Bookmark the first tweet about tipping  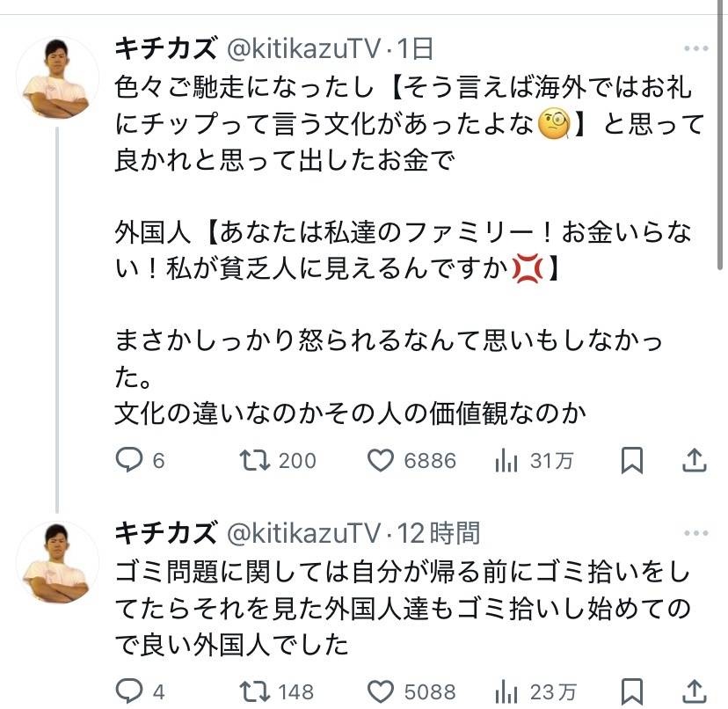point(632,459)
